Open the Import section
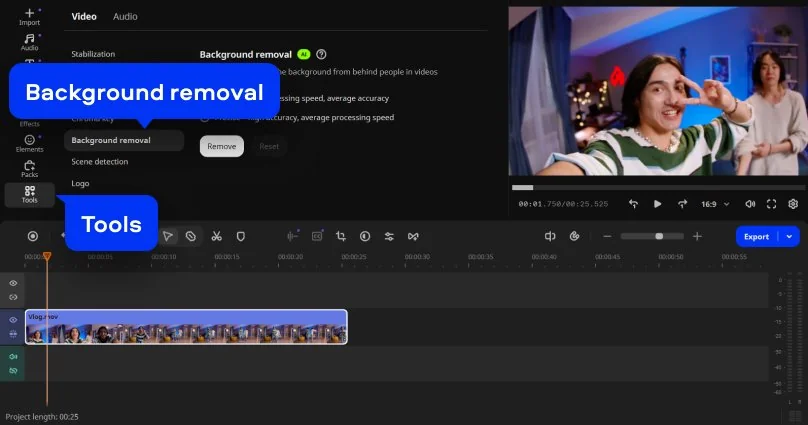 (x=29, y=16)
